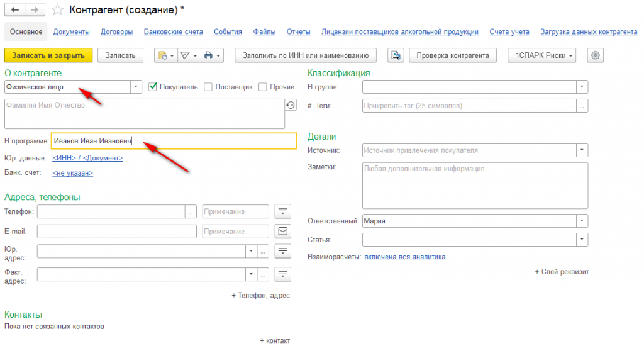Click the menu lines icon next to Юр. адрес
Viewport: 644px width, 358px height.
tap(282, 250)
